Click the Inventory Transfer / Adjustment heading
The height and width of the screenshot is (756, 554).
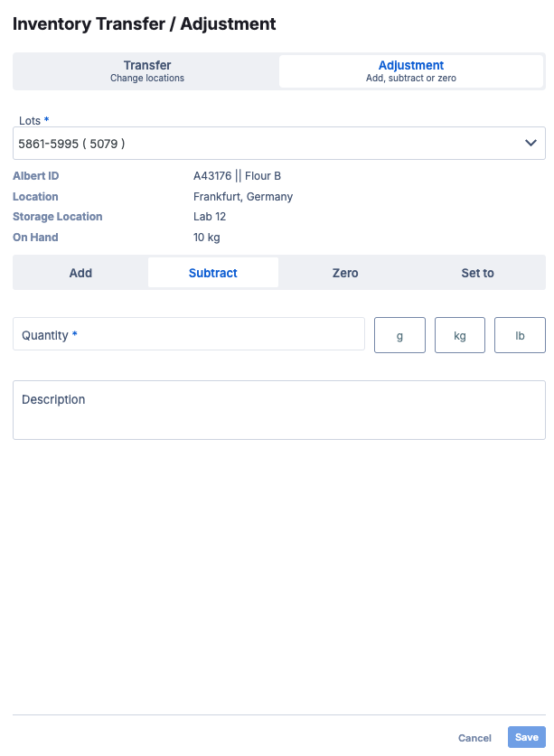tap(145, 24)
